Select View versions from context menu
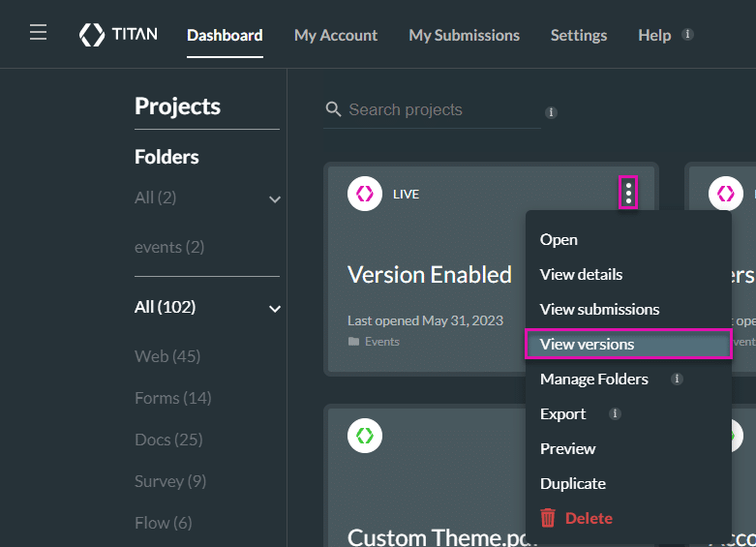 pyautogui.click(x=587, y=344)
